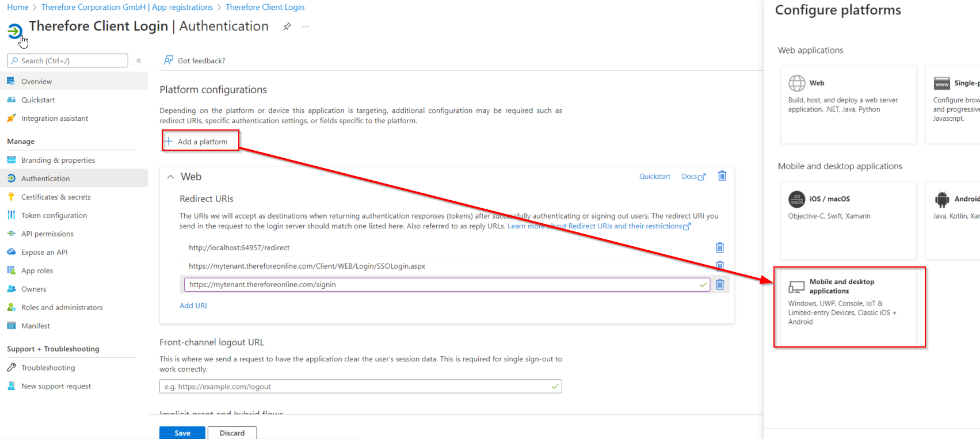This screenshot has height=439, width=980.
Task: Click the Add URI link
Action: (193, 306)
